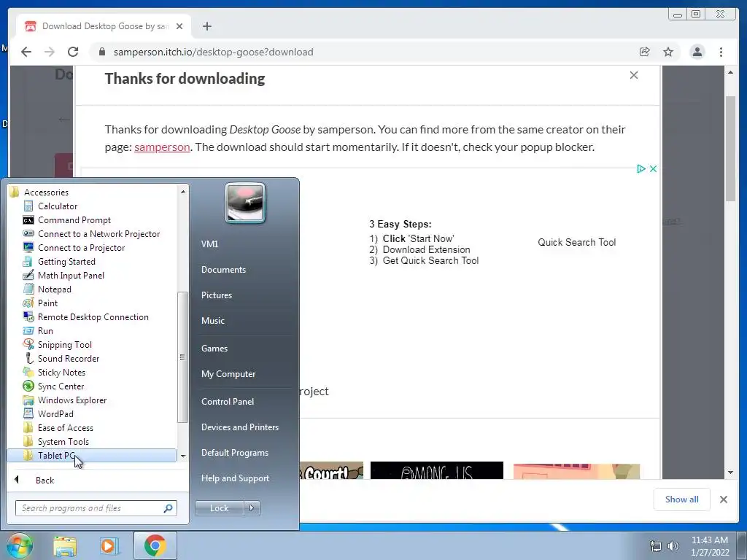Open Getting Started

point(66,262)
